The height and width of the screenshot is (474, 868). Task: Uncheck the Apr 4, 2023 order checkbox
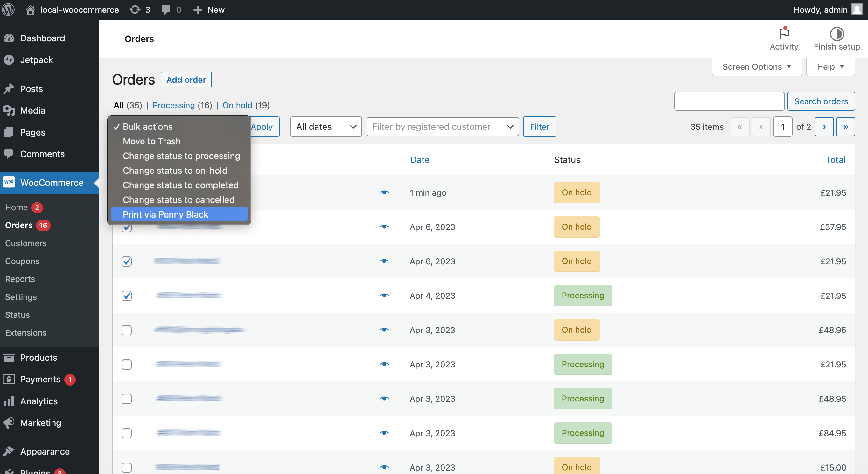(x=127, y=296)
